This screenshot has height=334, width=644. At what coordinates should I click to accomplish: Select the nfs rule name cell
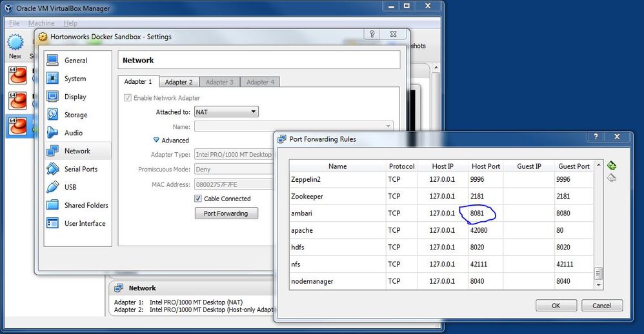tap(337, 264)
